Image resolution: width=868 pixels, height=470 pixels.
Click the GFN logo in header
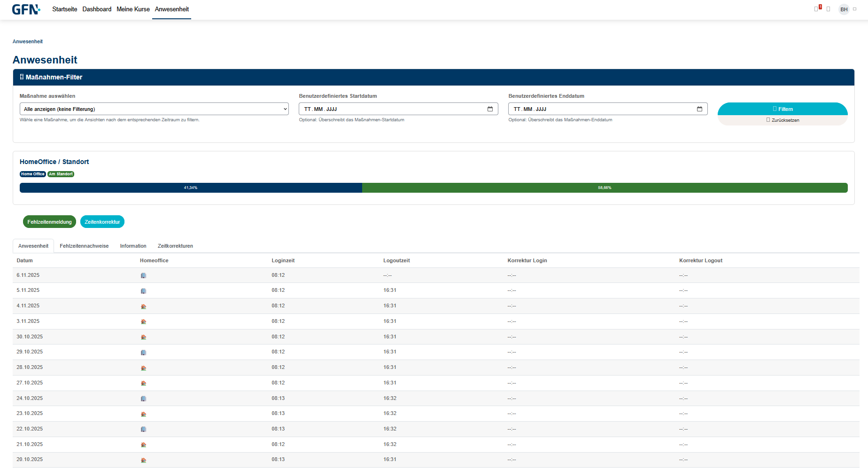[x=26, y=9]
